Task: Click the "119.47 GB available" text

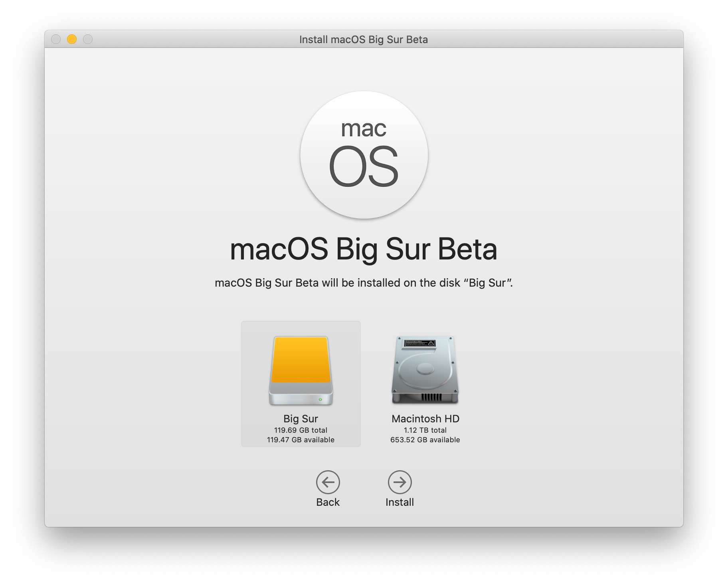Action: tap(301, 440)
